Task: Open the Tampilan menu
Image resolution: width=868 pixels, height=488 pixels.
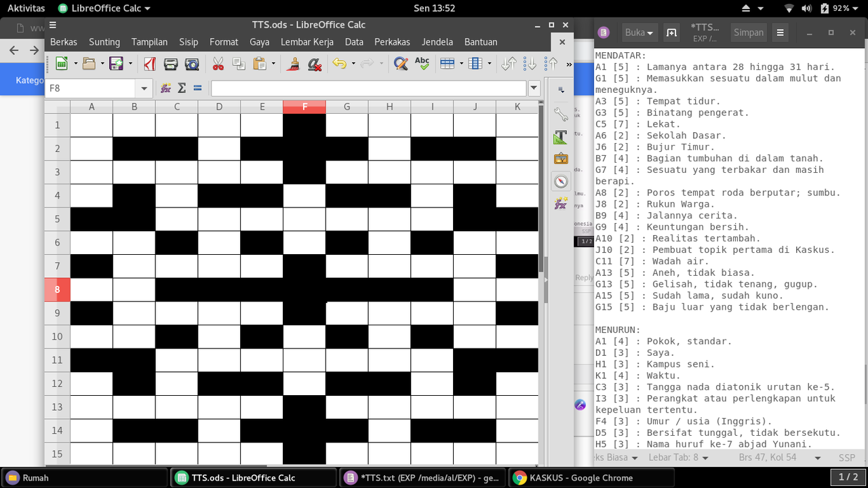Action: click(x=149, y=42)
